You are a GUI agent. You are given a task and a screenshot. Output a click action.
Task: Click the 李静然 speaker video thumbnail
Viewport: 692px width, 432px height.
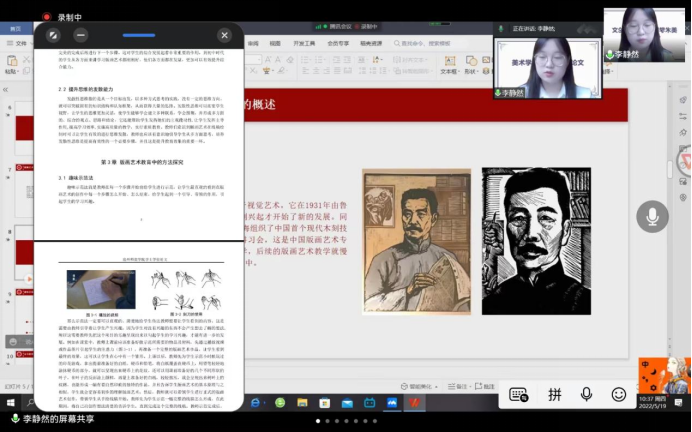point(547,68)
